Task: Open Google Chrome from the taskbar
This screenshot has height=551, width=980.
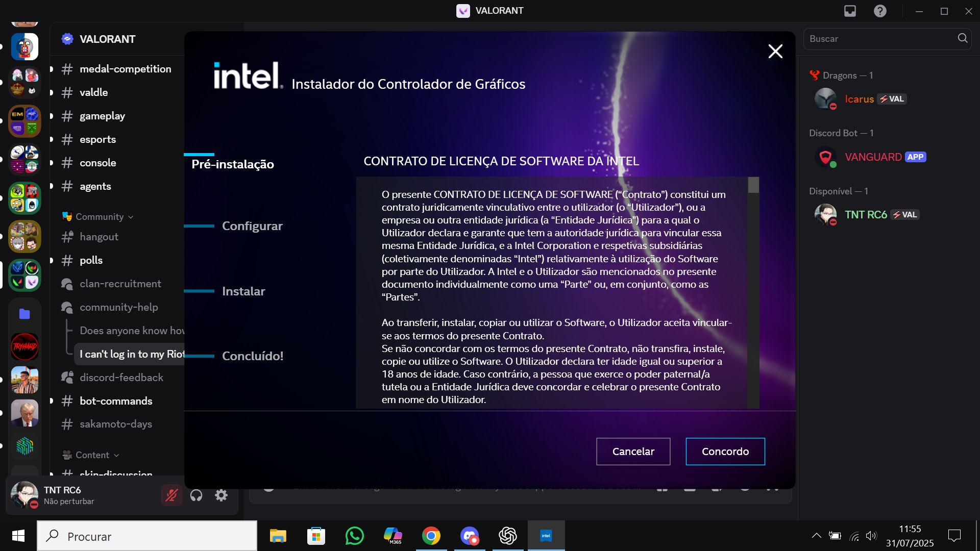Action: [x=431, y=536]
